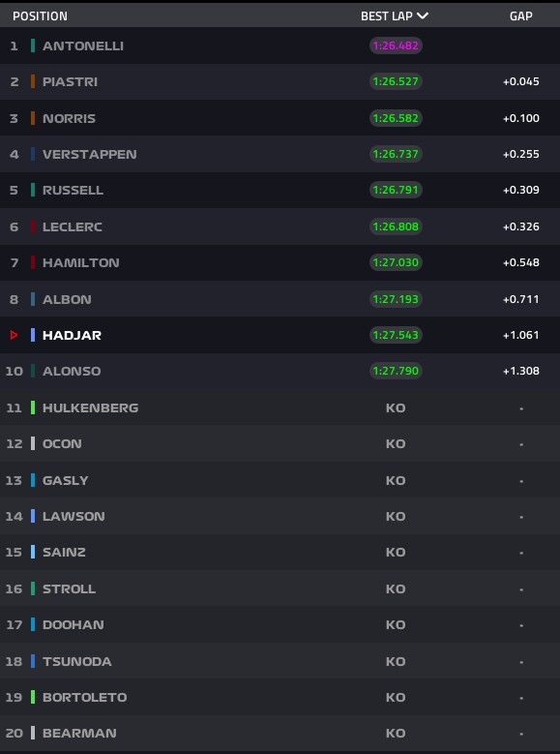
Task: Click the red arrow marker beside Hadjar
Action: [x=14, y=335]
